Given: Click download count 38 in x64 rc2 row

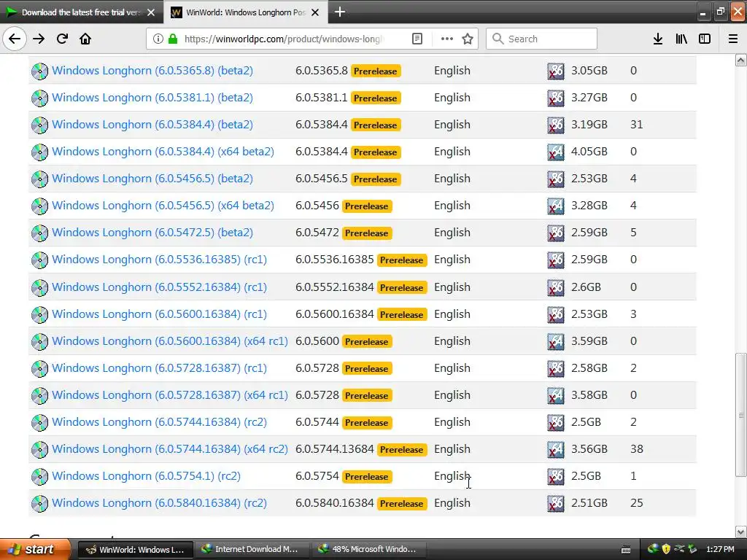Looking at the screenshot, I should [x=636, y=449].
